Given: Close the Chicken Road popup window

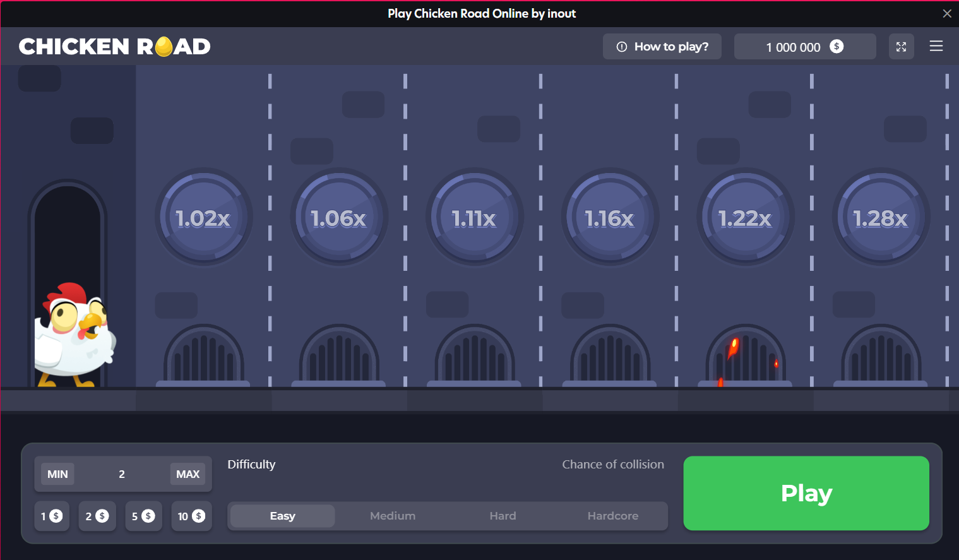Looking at the screenshot, I should tap(947, 13).
